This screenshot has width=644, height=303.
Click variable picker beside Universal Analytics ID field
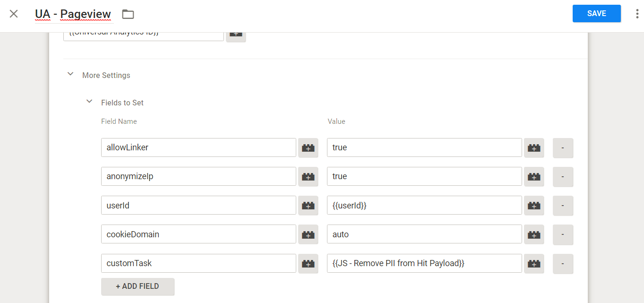point(236,34)
